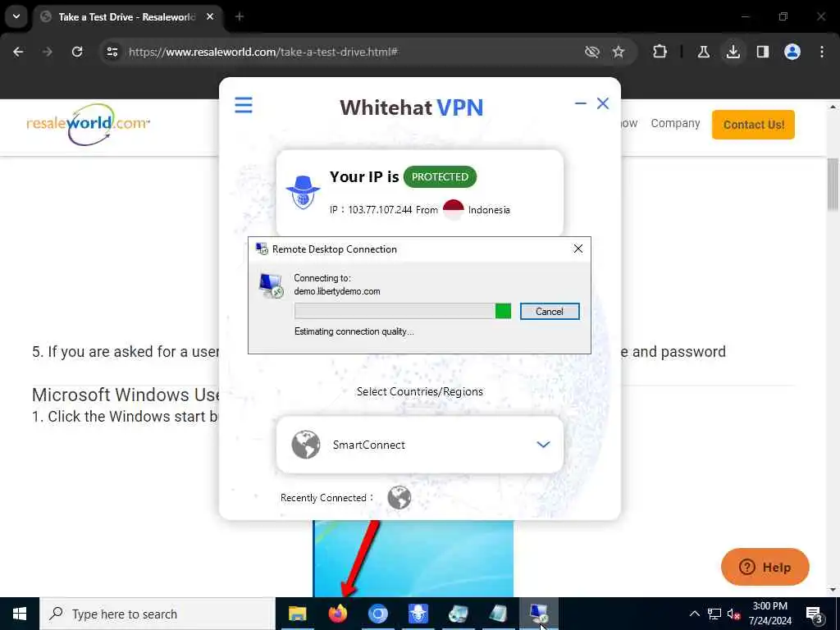Image resolution: width=840 pixels, height=630 pixels.
Task: Open the tab search dropdown arrow
Action: tap(16, 16)
